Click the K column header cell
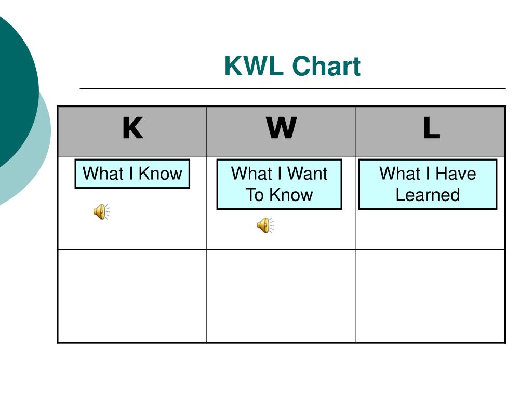This screenshot has height=399, width=532. 132,131
